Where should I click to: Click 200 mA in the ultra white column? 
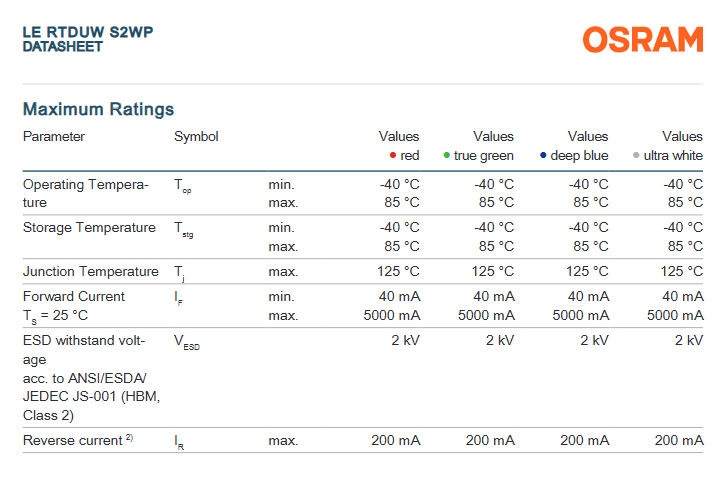(x=679, y=440)
